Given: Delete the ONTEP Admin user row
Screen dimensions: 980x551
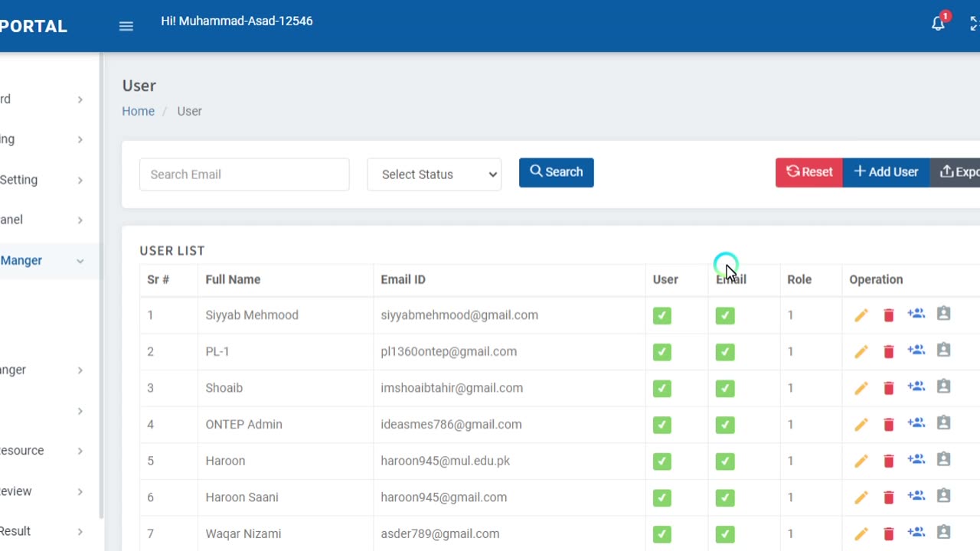Looking at the screenshot, I should [889, 425].
